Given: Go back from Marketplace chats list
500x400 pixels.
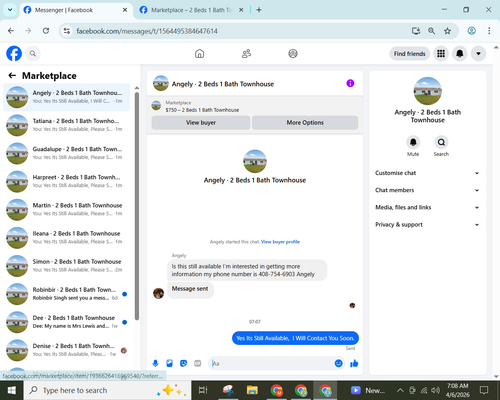Looking at the screenshot, I should [12, 76].
